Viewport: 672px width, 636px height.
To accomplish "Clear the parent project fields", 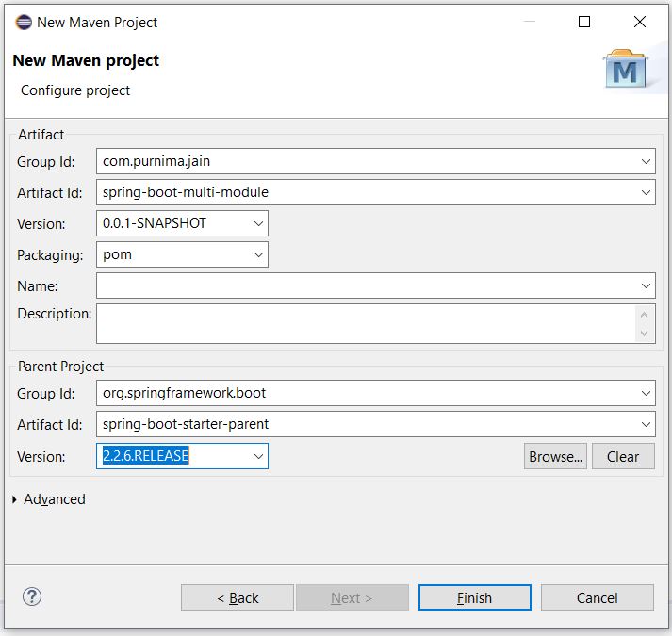I will [622, 456].
